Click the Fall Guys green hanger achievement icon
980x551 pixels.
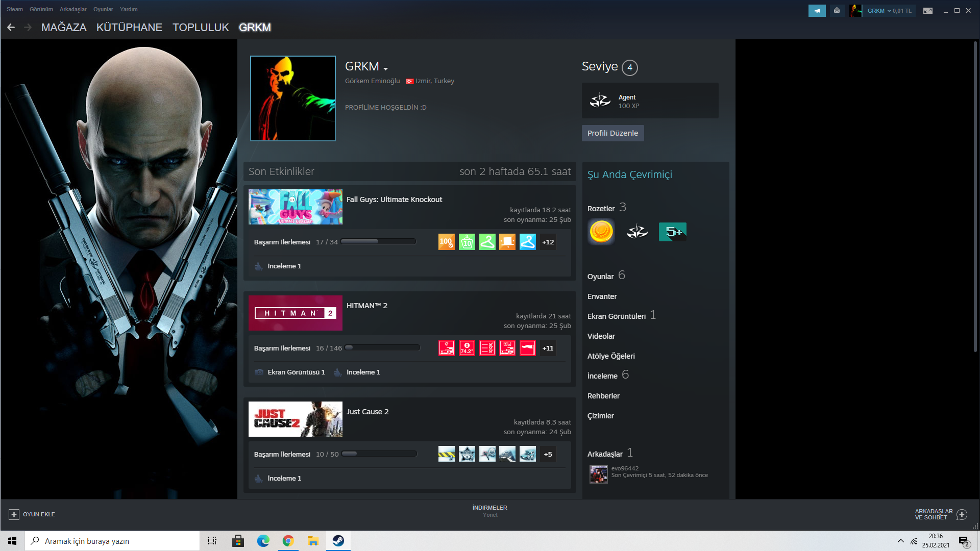tap(487, 242)
